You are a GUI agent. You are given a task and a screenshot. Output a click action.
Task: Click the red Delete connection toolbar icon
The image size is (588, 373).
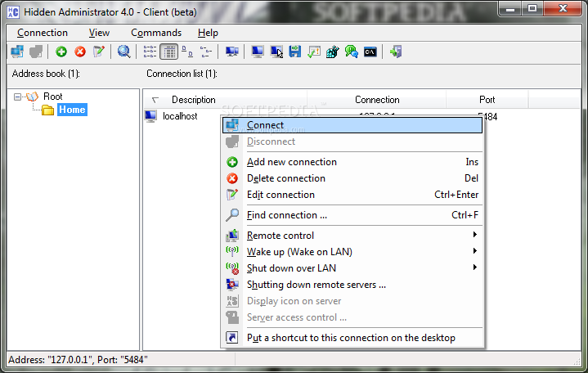[x=80, y=52]
